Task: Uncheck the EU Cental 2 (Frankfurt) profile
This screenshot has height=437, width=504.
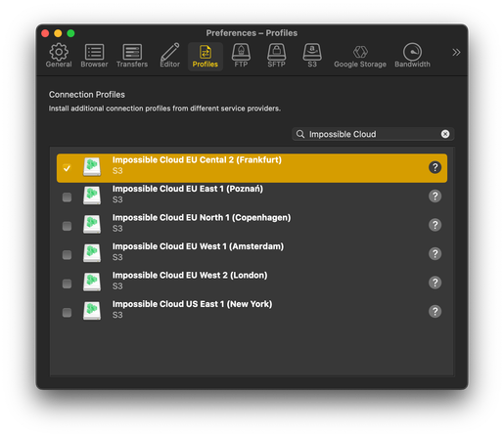Action: [67, 168]
